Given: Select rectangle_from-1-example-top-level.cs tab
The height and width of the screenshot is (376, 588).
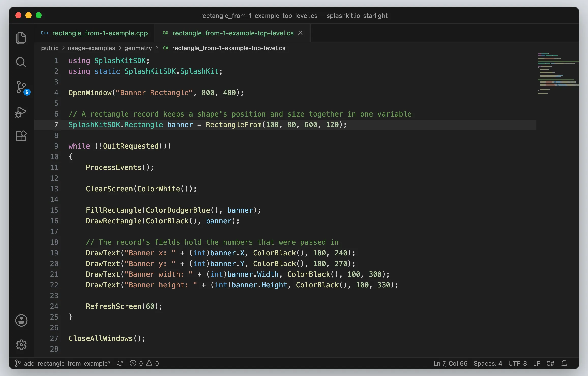Looking at the screenshot, I should pos(232,33).
